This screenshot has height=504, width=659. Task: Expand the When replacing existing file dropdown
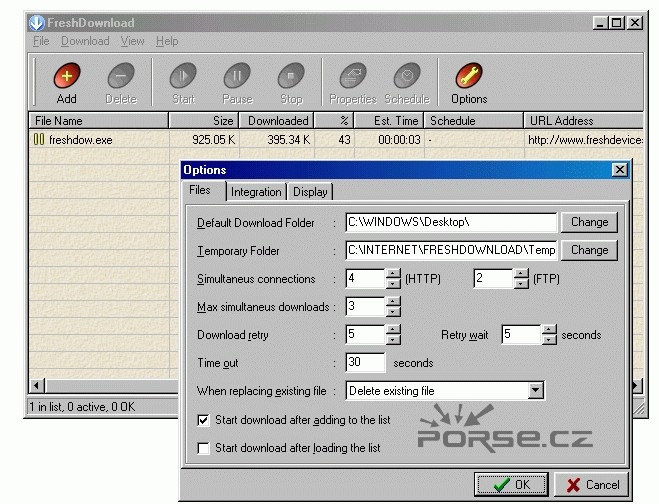tap(535, 391)
